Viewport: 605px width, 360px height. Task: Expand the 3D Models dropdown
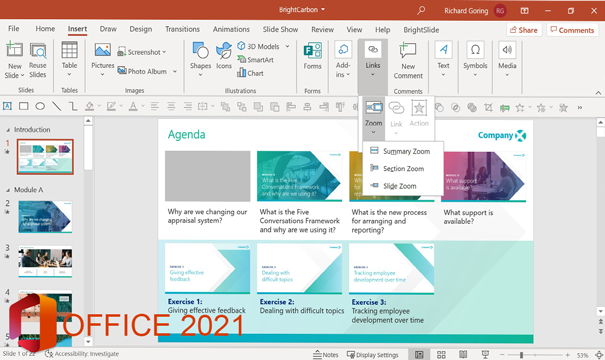287,46
